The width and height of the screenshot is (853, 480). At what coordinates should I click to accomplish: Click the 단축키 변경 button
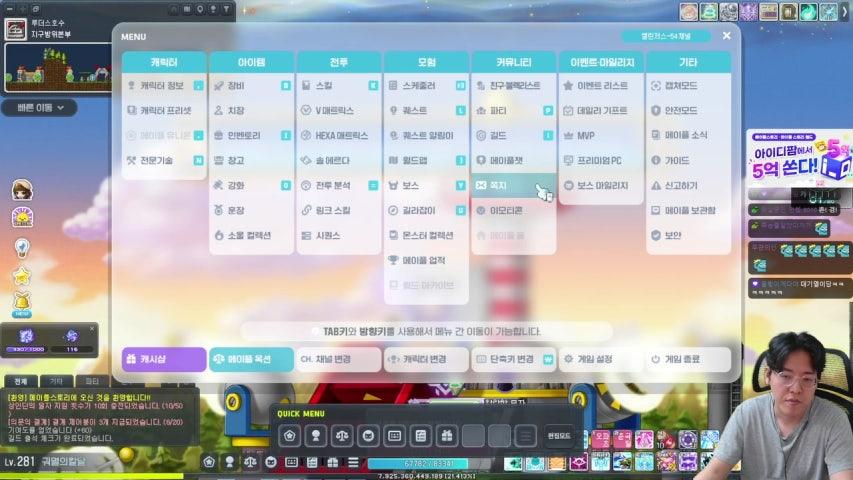[514, 359]
